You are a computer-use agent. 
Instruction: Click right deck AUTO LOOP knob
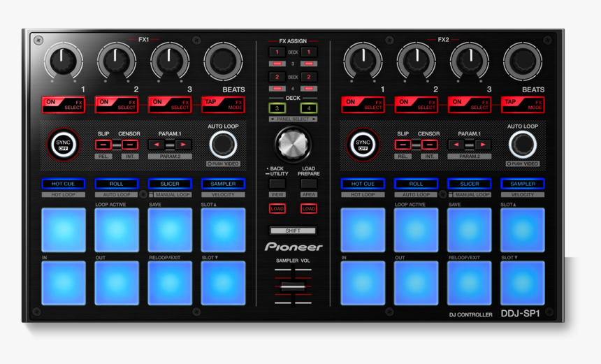tap(523, 145)
